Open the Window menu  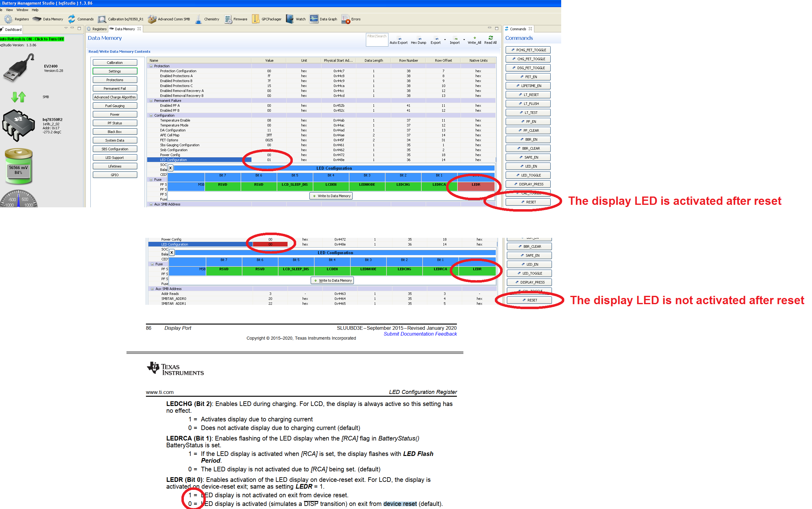tap(22, 10)
